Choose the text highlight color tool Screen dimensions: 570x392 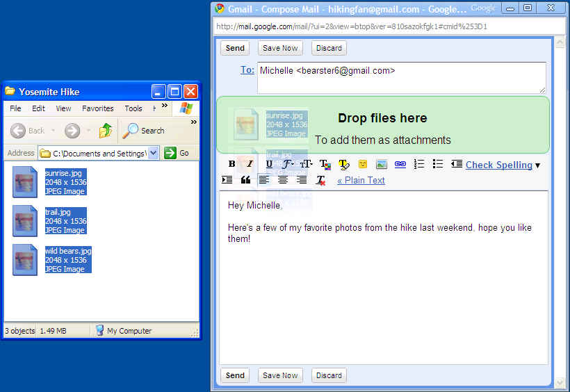(x=344, y=164)
